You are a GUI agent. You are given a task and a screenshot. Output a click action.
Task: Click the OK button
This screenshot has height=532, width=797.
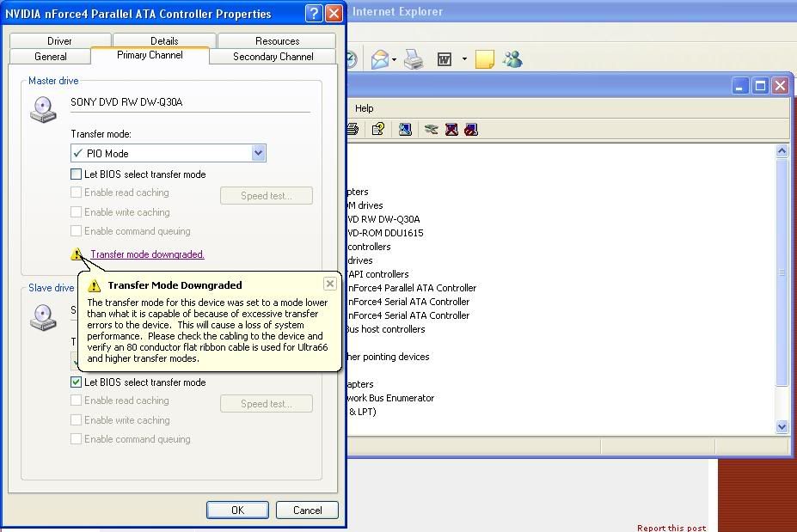(x=237, y=511)
